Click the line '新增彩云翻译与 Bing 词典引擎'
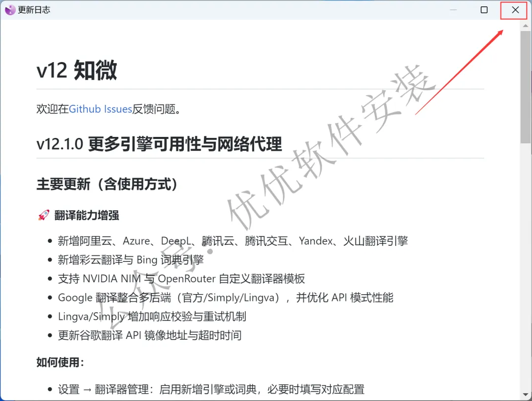532x401 pixels. (x=131, y=260)
